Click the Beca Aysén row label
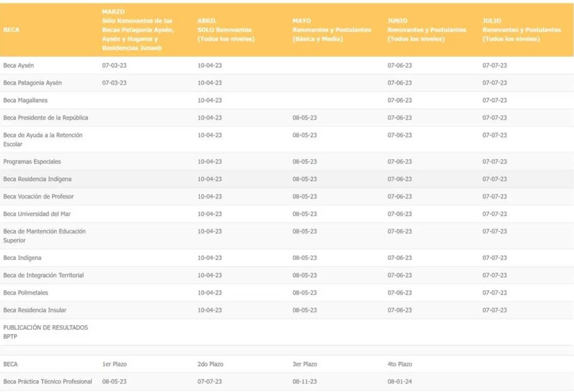The height and width of the screenshot is (392, 574). (19, 66)
